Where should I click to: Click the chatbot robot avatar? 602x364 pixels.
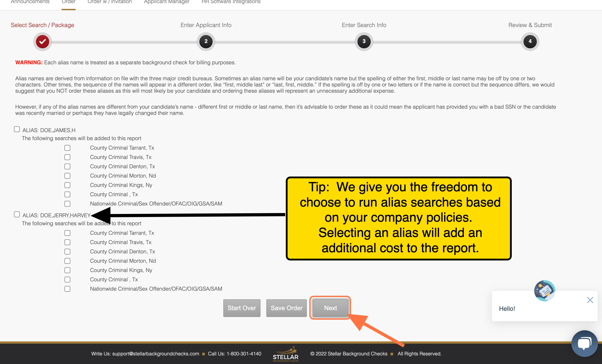pyautogui.click(x=545, y=291)
